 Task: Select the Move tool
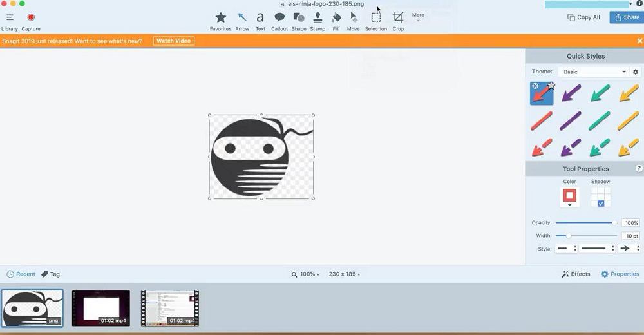click(x=353, y=22)
